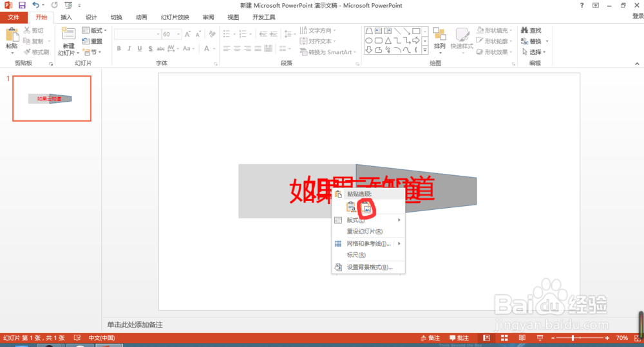Viewport: 644px width, 347px height.
Task: Click Find (查找) in editing group
Action: pyautogui.click(x=531, y=30)
